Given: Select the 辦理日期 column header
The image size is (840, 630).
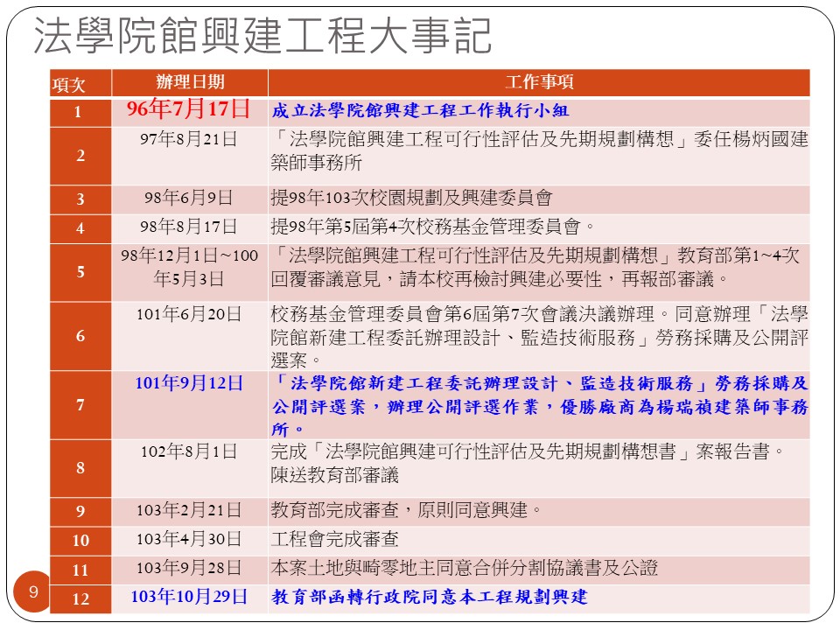Looking at the screenshot, I should pyautogui.click(x=190, y=82).
